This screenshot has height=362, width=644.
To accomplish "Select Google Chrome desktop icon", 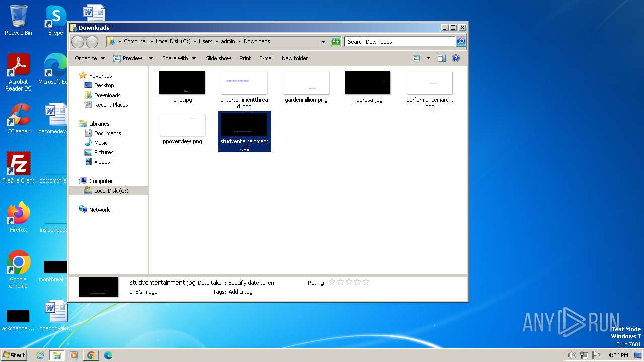I will 18,269.
